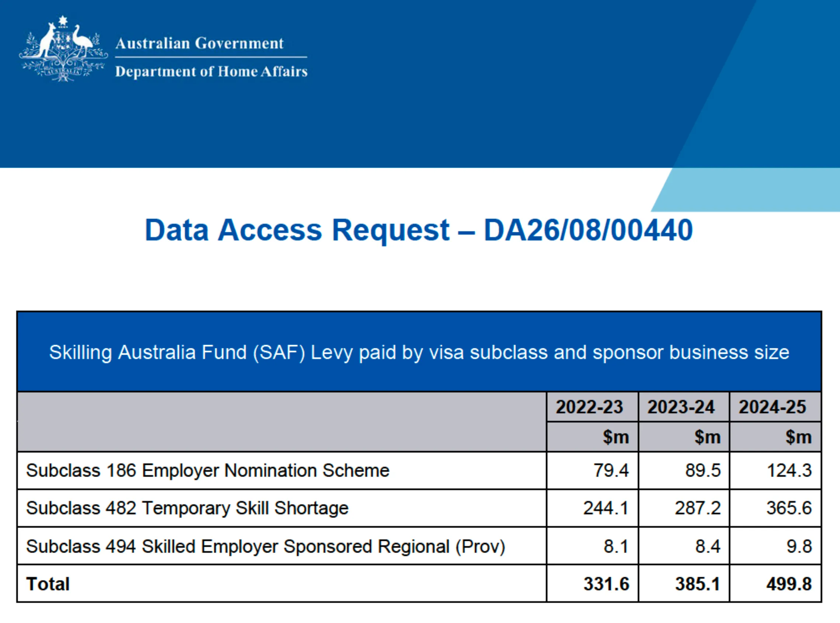Click the value 124.3 in Subclass 186 row
840x623 pixels.
(x=789, y=471)
